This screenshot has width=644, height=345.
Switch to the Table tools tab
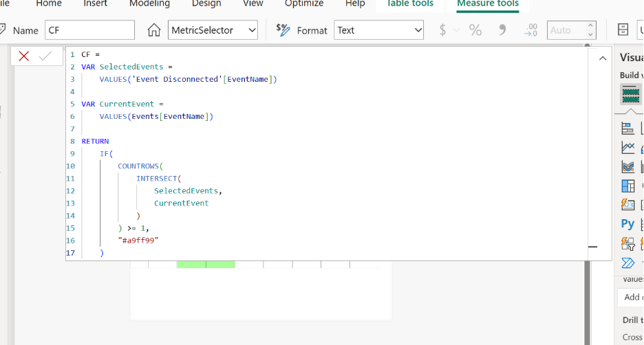pyautogui.click(x=409, y=3)
